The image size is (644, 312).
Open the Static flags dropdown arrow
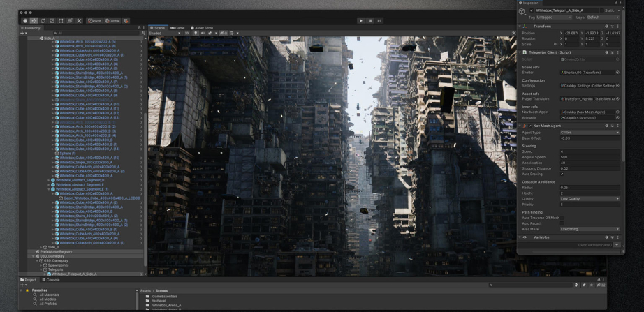tap(619, 10)
